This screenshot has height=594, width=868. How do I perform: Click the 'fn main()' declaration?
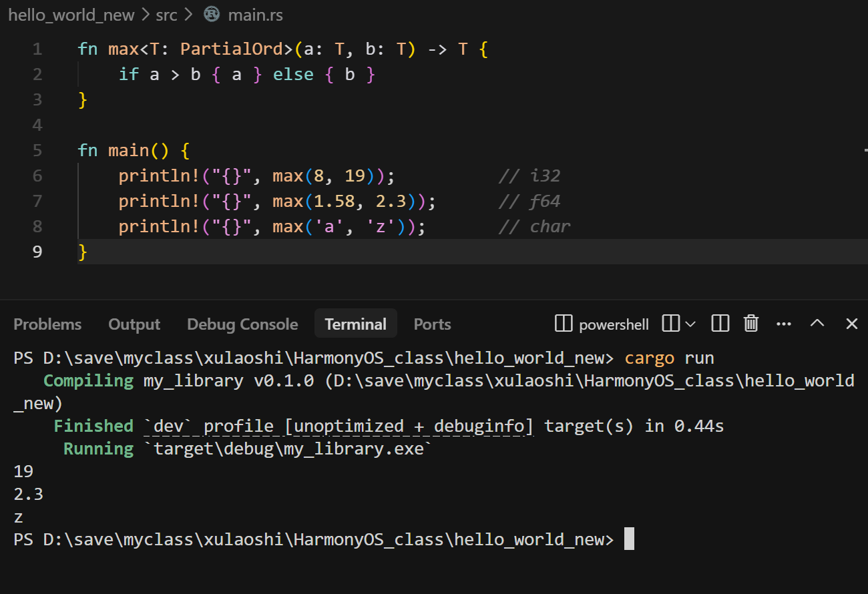click(124, 150)
